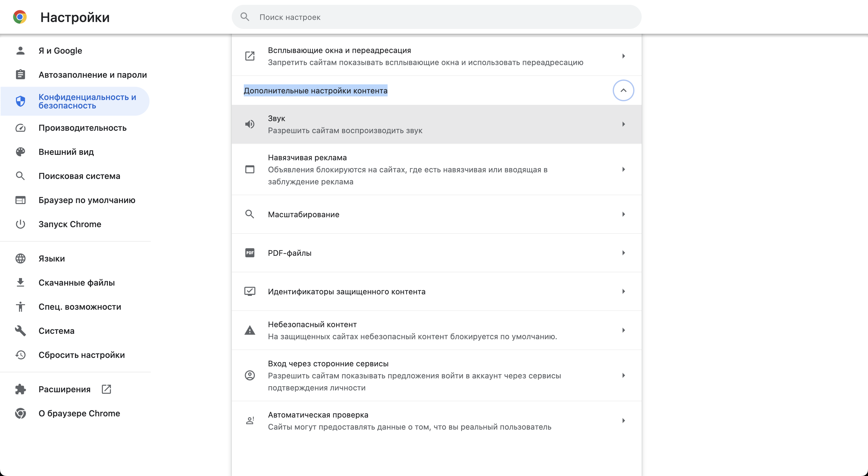
Task: Click the shield icon for Конфиденциальность и безопасность
Action: point(20,101)
